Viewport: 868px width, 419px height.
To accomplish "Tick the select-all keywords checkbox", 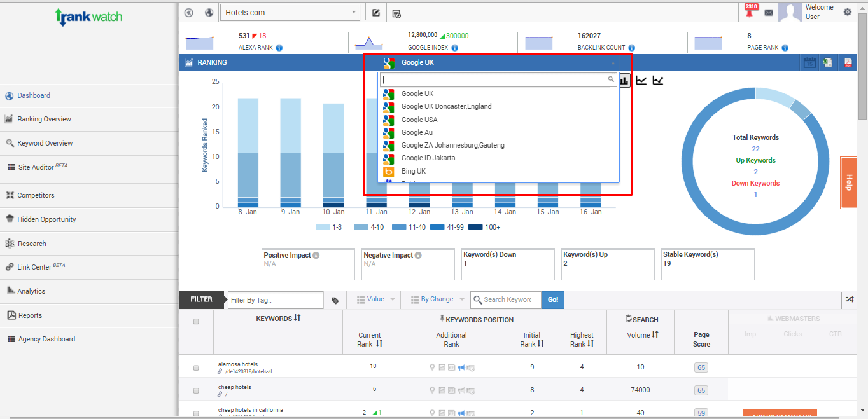I will tap(196, 322).
